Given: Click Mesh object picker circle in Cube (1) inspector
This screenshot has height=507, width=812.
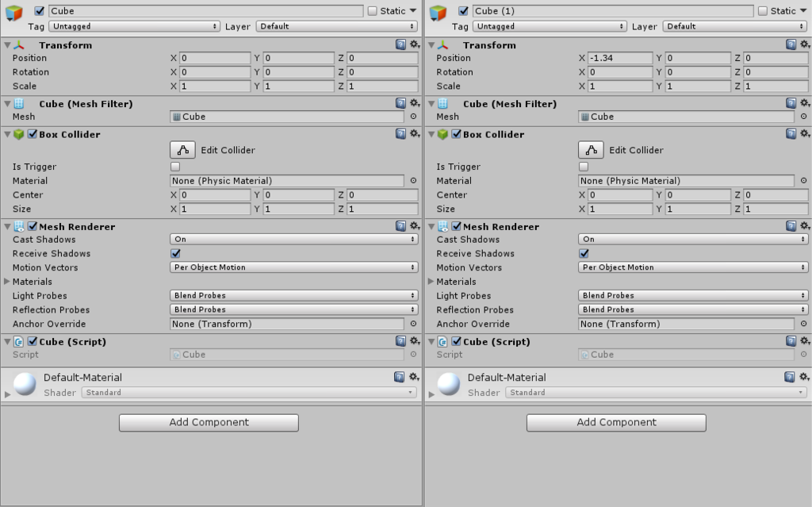Looking at the screenshot, I should [803, 117].
